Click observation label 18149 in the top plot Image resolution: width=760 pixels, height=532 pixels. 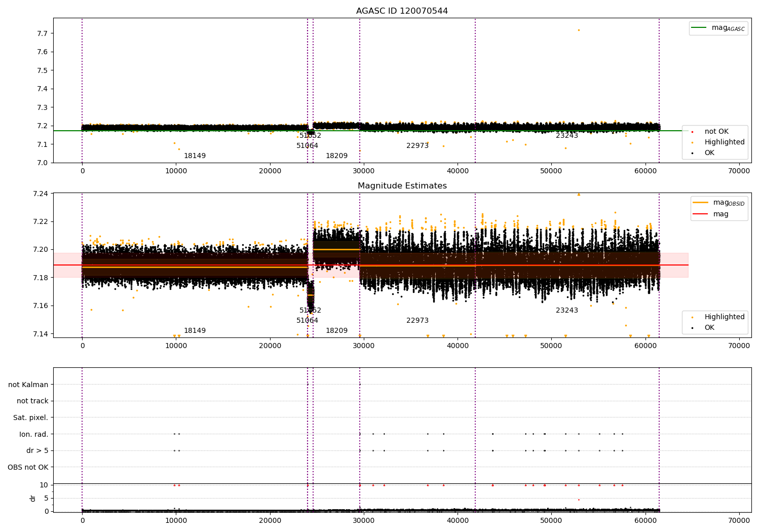pyautogui.click(x=195, y=156)
